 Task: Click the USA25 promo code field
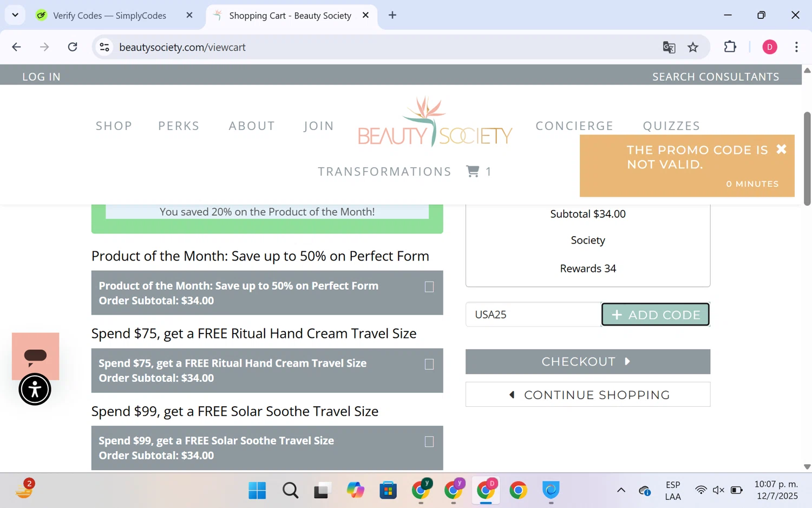[534, 315]
